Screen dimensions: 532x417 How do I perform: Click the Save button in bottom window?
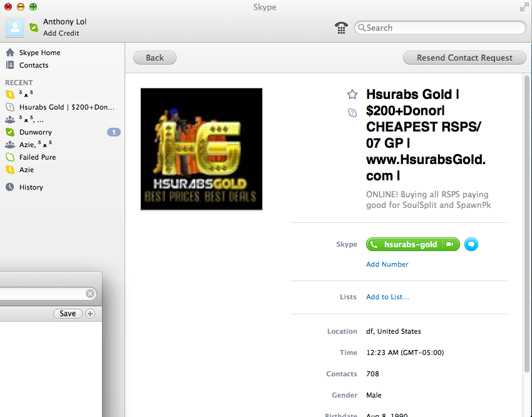coord(68,314)
